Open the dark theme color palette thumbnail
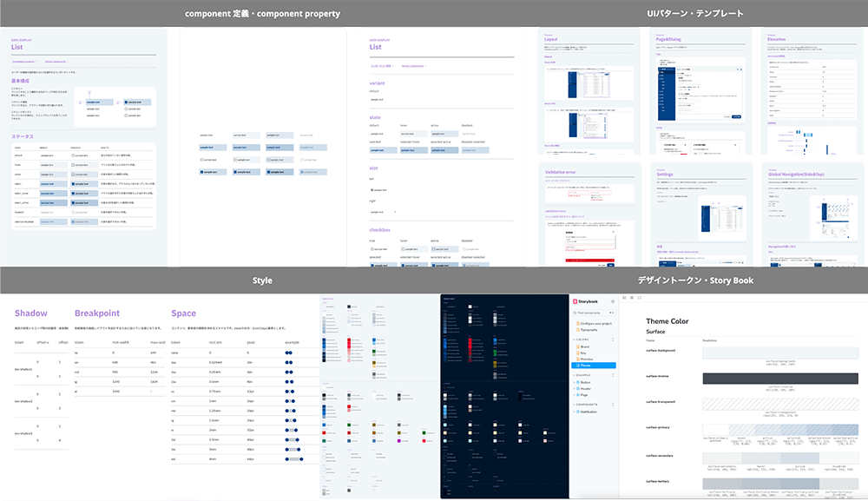The image size is (868, 501). click(x=504, y=396)
